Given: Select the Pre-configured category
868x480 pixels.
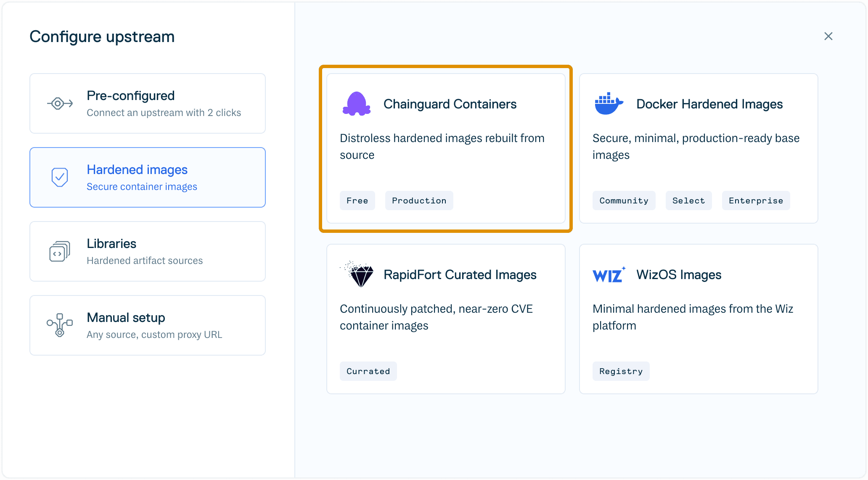Looking at the screenshot, I should pos(148,103).
